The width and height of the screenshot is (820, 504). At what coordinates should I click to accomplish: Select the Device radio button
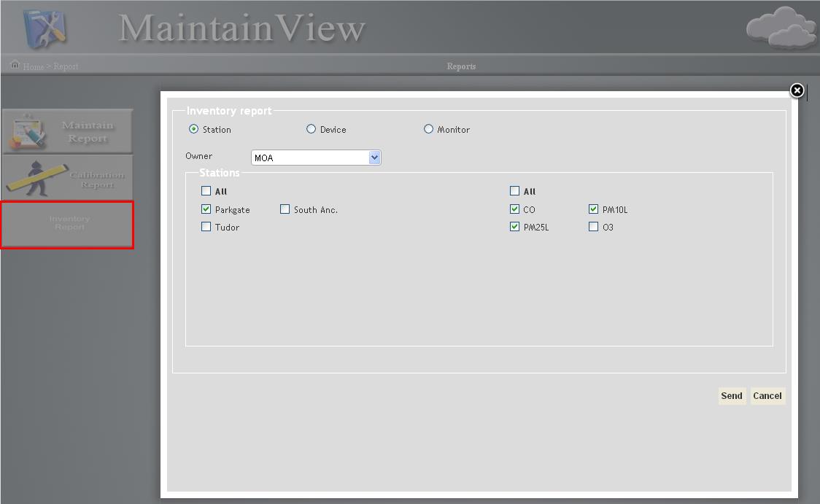coord(311,129)
